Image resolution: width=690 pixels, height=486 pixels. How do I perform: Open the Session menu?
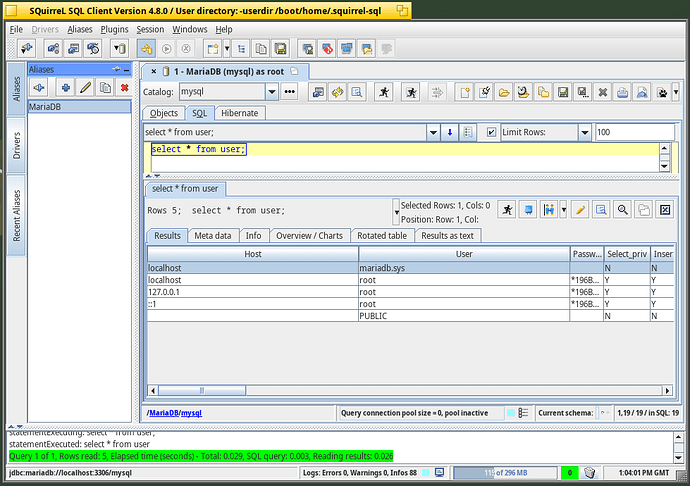150,29
